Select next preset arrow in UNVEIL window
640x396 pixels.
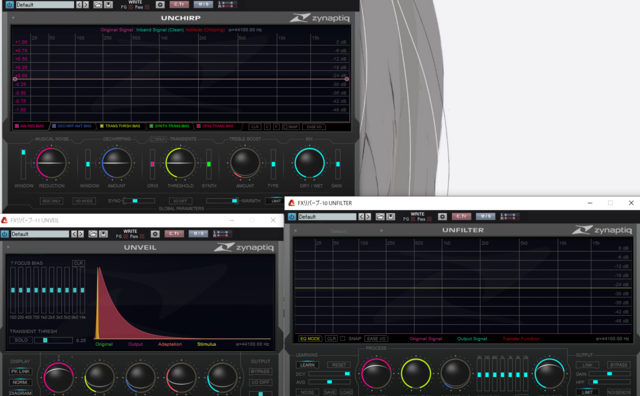(81, 234)
